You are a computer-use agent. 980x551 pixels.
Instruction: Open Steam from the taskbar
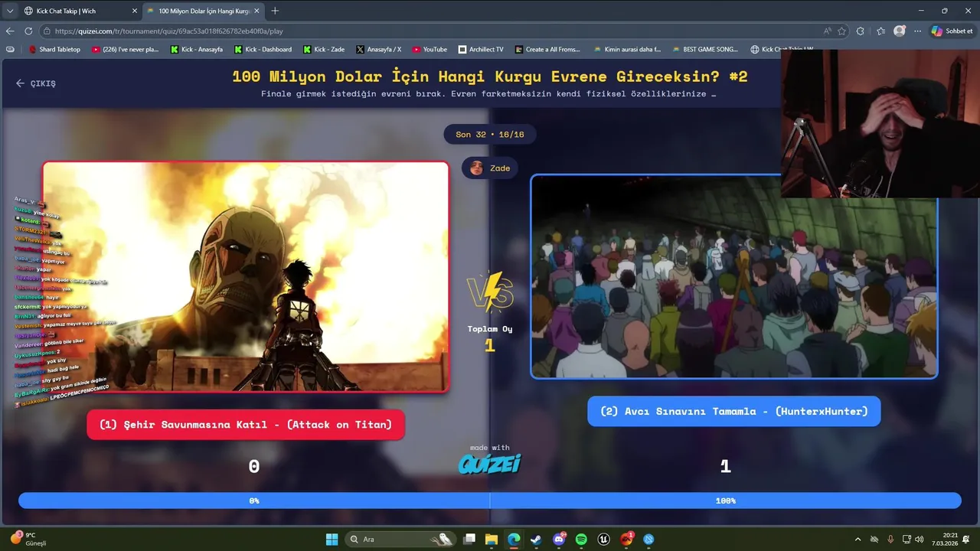[536, 540]
